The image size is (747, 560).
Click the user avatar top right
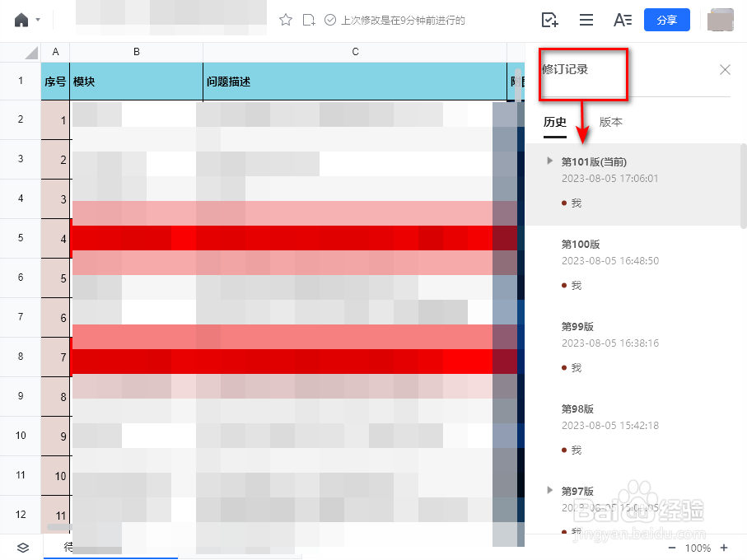(721, 20)
